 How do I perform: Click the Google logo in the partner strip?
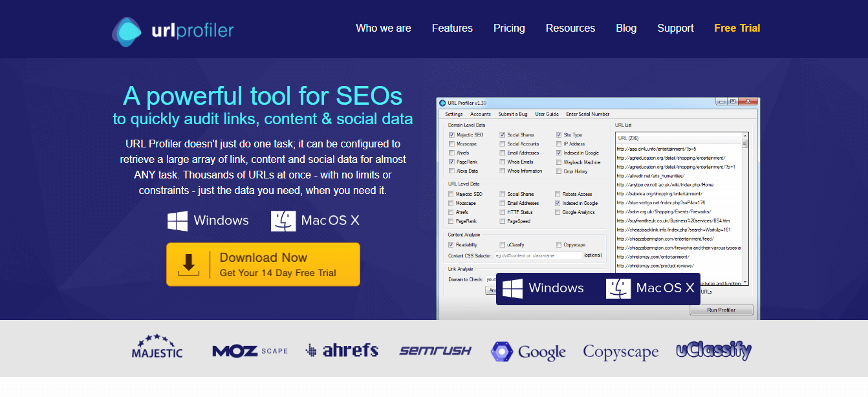click(x=528, y=352)
